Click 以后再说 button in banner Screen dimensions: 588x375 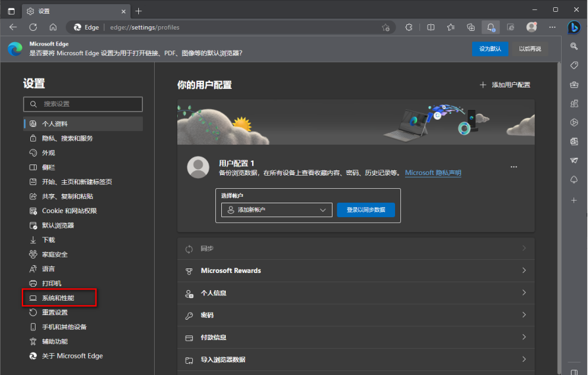(x=530, y=49)
